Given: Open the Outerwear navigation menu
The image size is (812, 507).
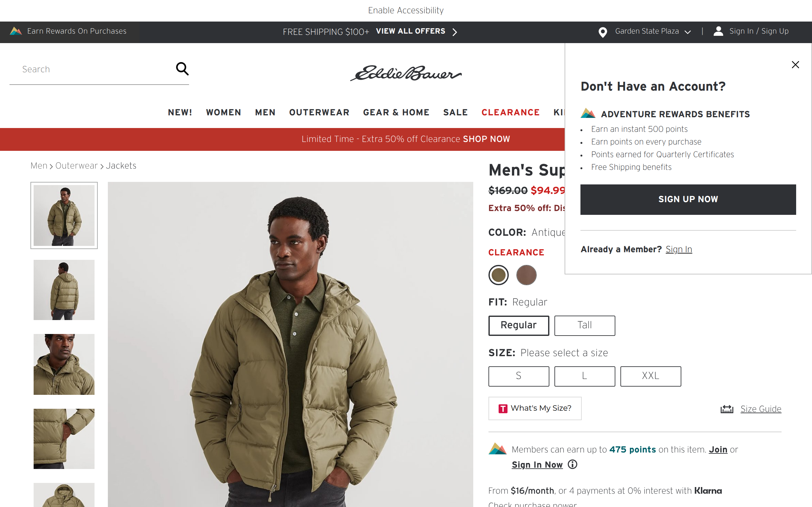Looking at the screenshot, I should click(x=319, y=112).
